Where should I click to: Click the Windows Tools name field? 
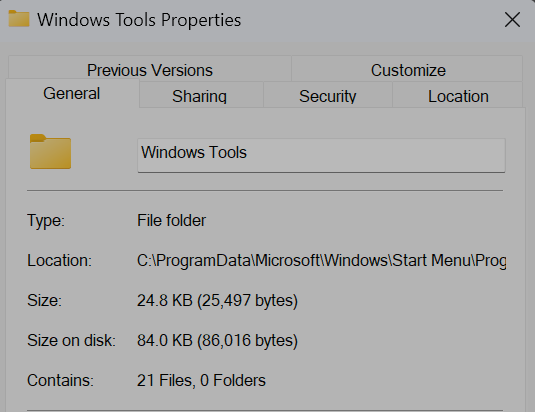(321, 155)
